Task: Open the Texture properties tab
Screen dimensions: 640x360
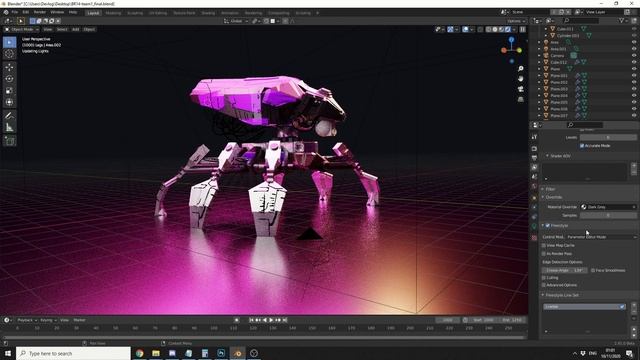Action: [534, 238]
